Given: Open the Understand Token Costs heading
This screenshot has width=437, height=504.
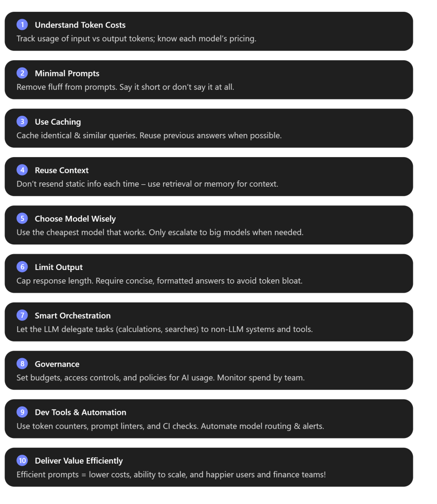Looking at the screenshot, I should 80,25.
